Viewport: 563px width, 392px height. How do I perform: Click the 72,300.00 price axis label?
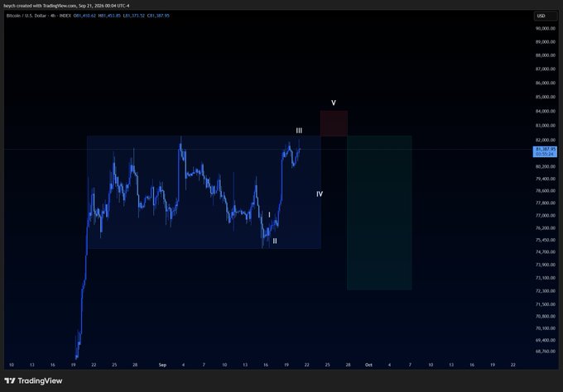click(x=546, y=291)
